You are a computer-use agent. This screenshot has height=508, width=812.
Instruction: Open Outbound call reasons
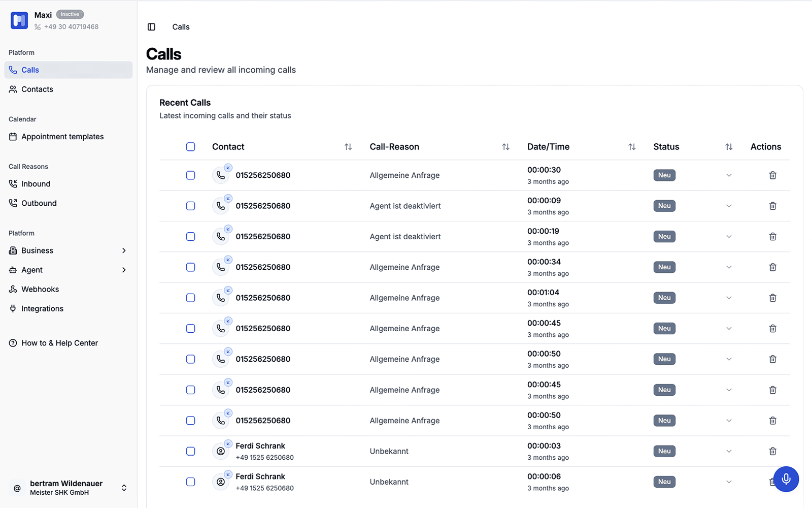[x=69, y=203]
